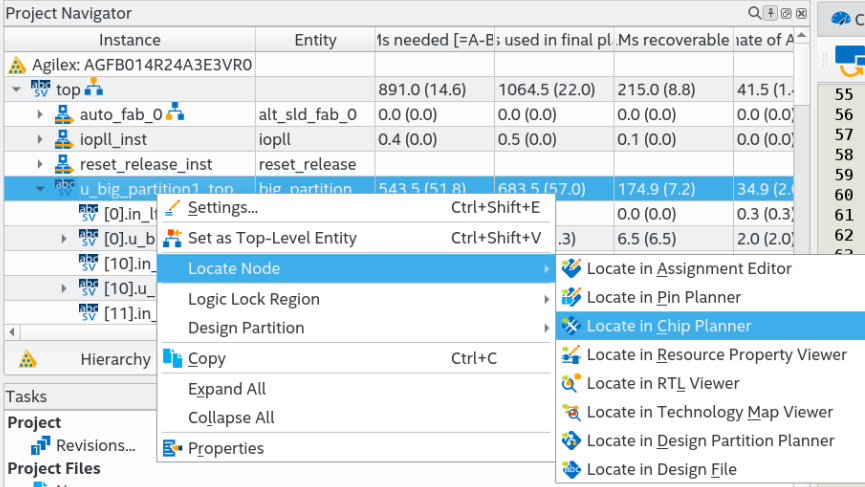
Task: Click the top entity SystemVerilog icon
Action: pos(40,89)
